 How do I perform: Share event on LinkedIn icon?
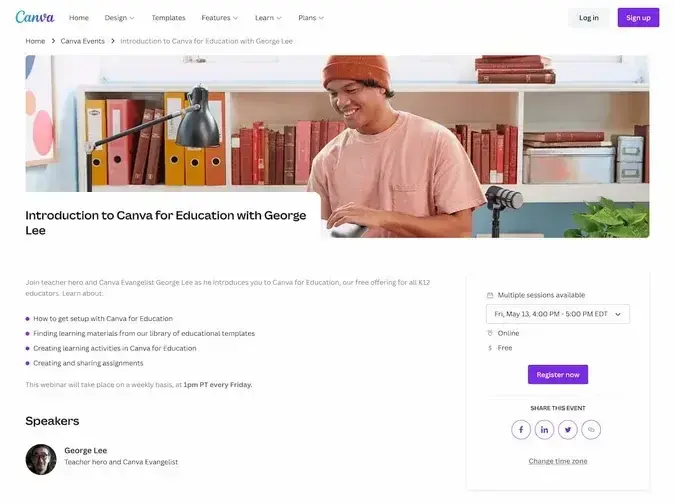(x=544, y=430)
